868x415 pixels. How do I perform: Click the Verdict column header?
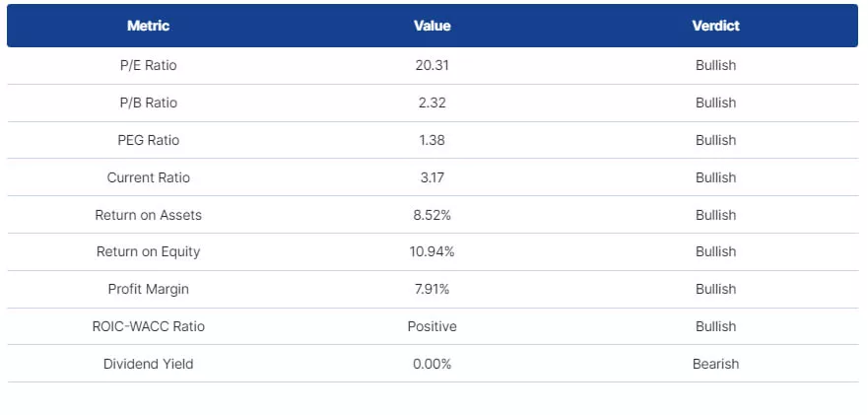click(x=715, y=26)
